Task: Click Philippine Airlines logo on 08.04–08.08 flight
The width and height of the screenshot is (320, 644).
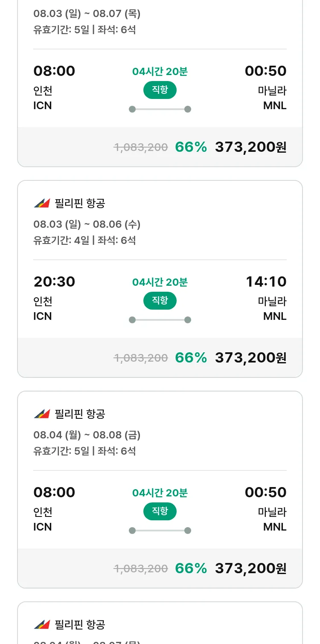Action: click(x=42, y=414)
